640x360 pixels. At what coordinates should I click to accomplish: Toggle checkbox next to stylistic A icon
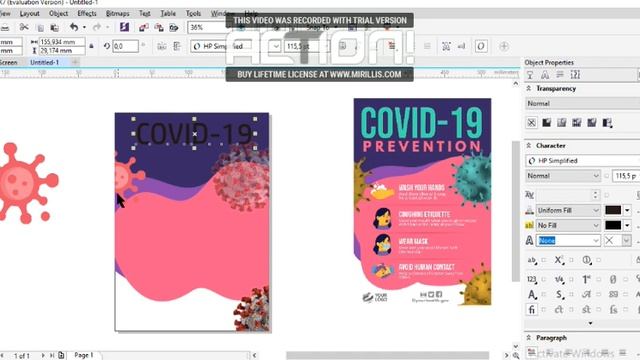coord(544,294)
